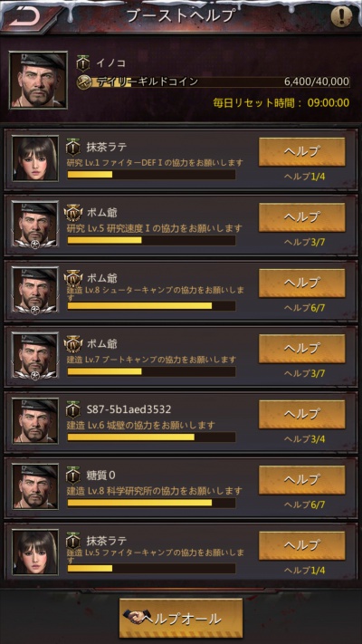The width and height of the screenshot is (362, 644).
Task: Help 抹茶ラテ build Lv.5 ファイターキャンプ
Action: (x=301, y=546)
